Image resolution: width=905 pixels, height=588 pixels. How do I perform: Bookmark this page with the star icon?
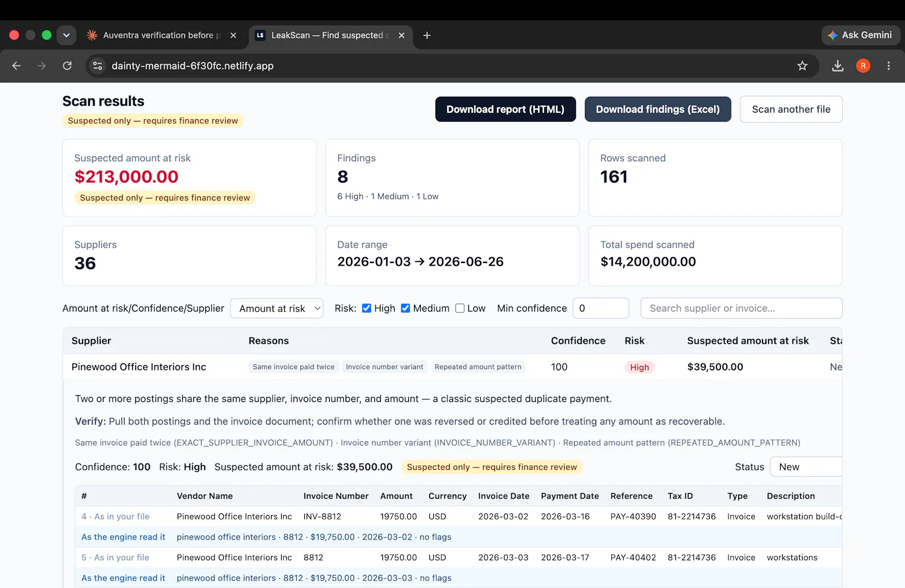point(802,66)
